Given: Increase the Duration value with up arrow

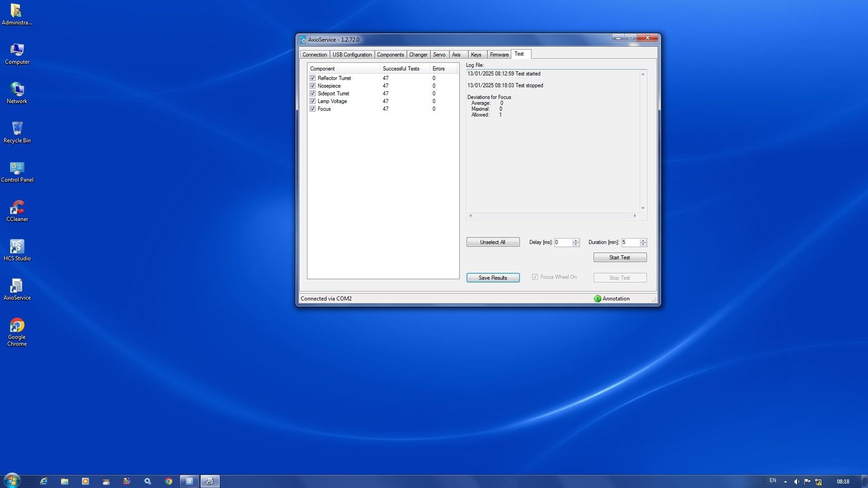Looking at the screenshot, I should pos(643,240).
